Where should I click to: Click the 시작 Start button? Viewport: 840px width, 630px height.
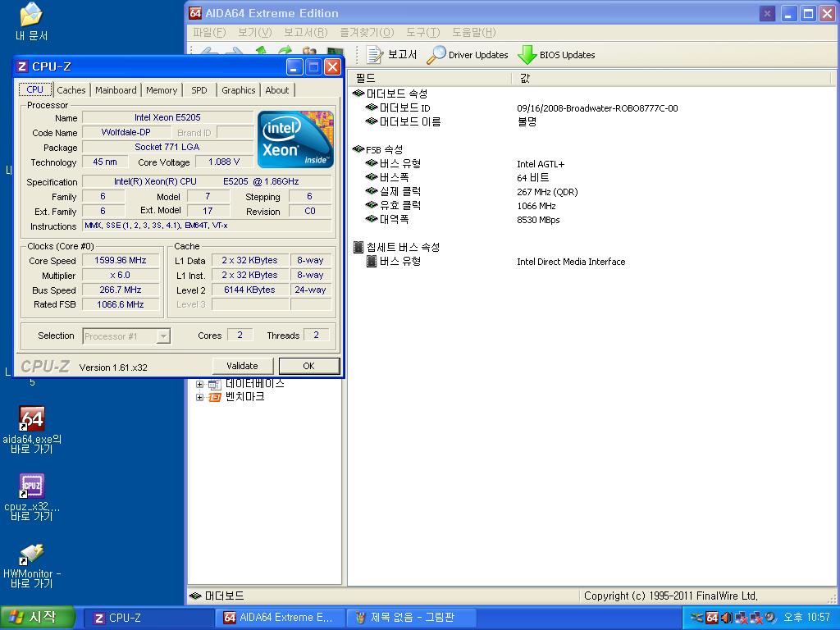tap(36, 618)
